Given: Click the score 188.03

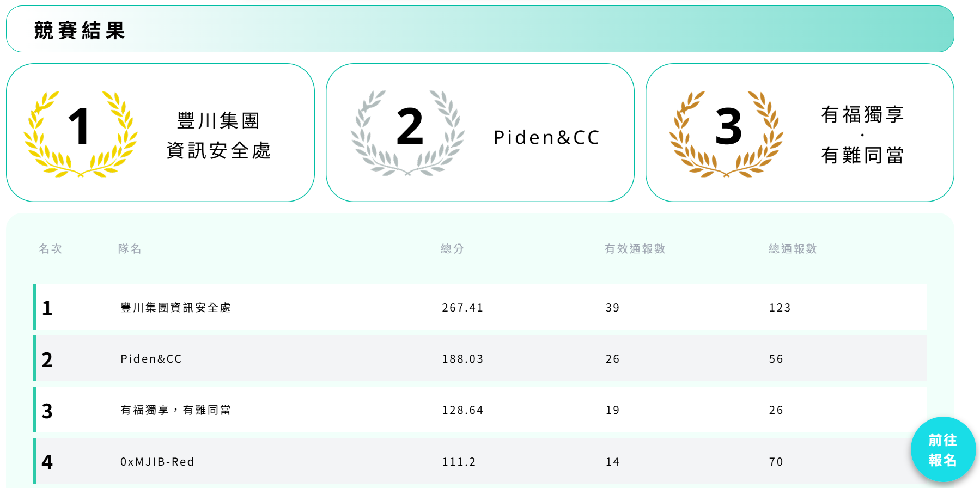Looking at the screenshot, I should click(x=462, y=359).
